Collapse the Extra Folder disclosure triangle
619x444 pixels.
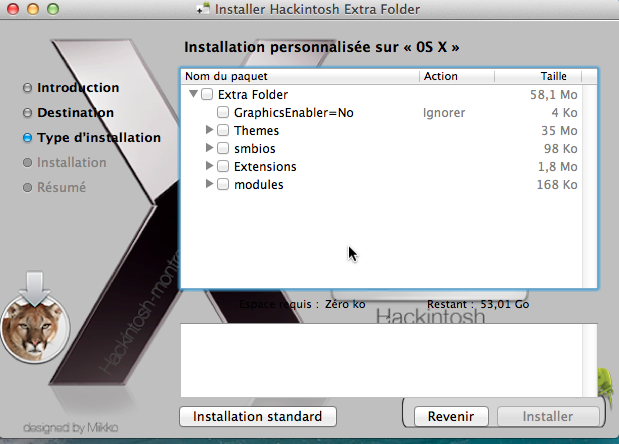click(193, 94)
